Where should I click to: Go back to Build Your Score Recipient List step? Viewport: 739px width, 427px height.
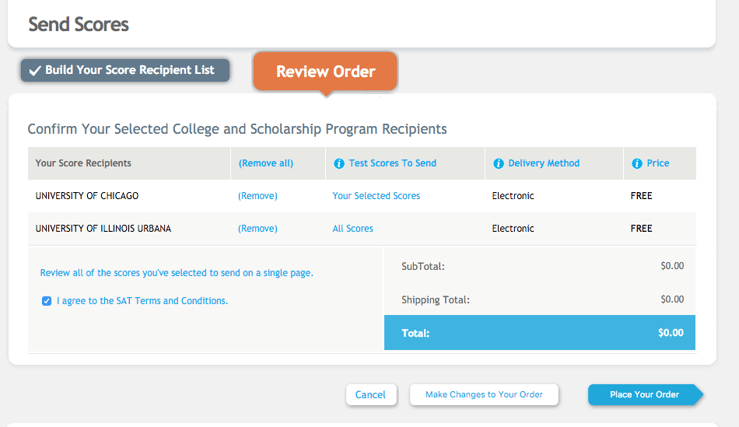[x=125, y=70]
